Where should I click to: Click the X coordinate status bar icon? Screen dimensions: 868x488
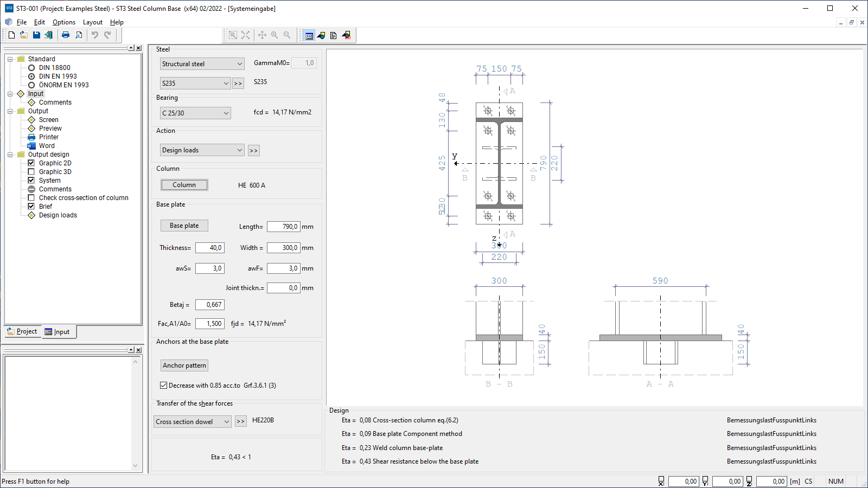click(661, 481)
